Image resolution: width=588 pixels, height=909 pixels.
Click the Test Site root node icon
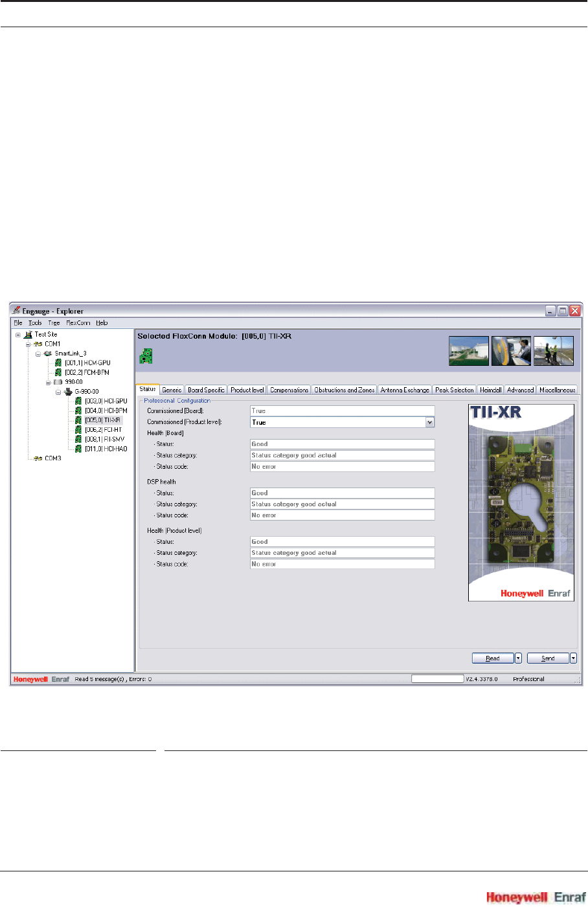(x=28, y=335)
